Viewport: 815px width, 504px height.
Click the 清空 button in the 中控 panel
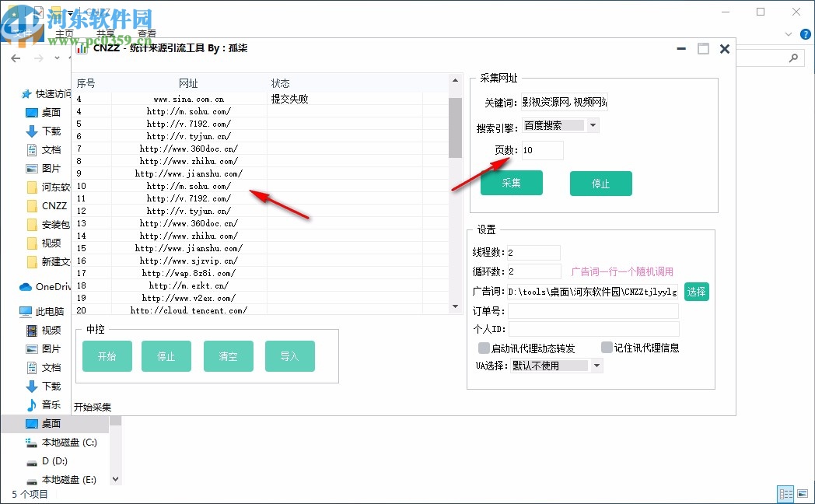[228, 355]
